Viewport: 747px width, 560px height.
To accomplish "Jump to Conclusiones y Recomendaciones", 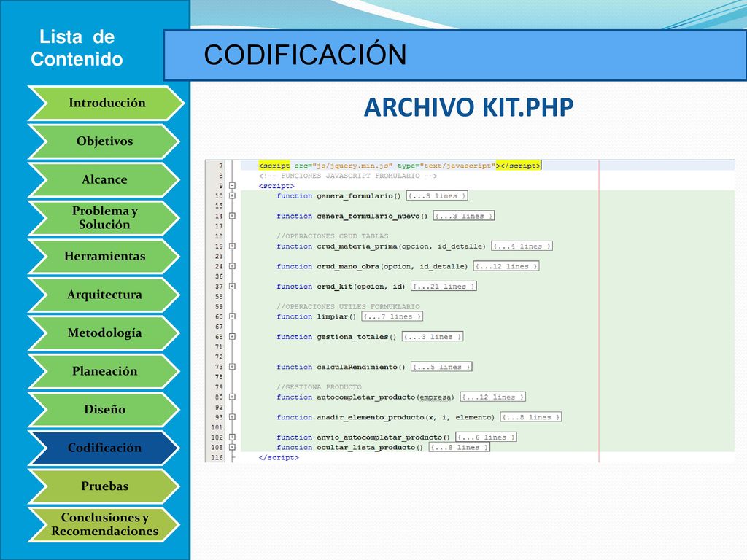I will pyautogui.click(x=104, y=524).
